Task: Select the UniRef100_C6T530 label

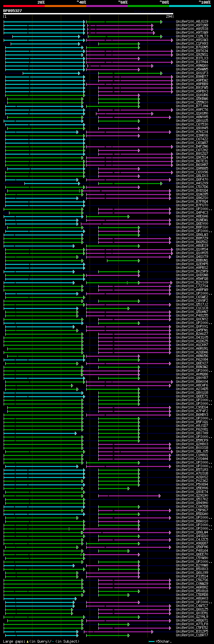Action: coord(192,125)
